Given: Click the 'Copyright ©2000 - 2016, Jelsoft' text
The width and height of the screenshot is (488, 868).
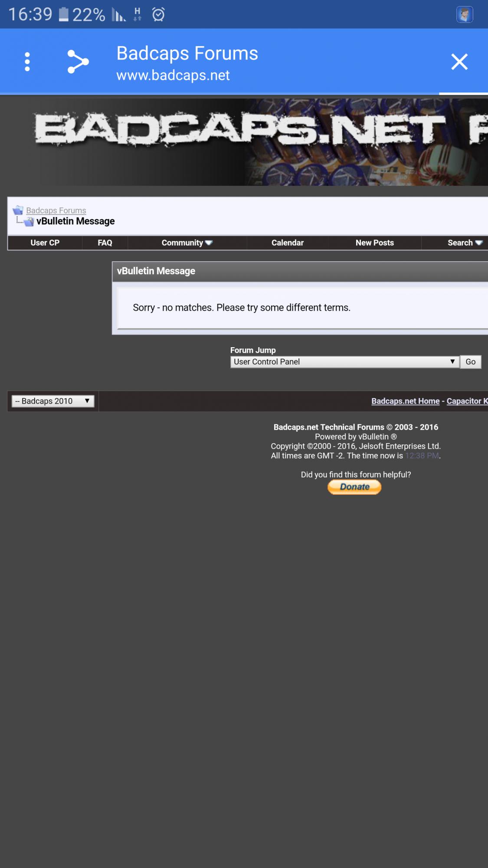Looking at the screenshot, I should (x=356, y=446).
